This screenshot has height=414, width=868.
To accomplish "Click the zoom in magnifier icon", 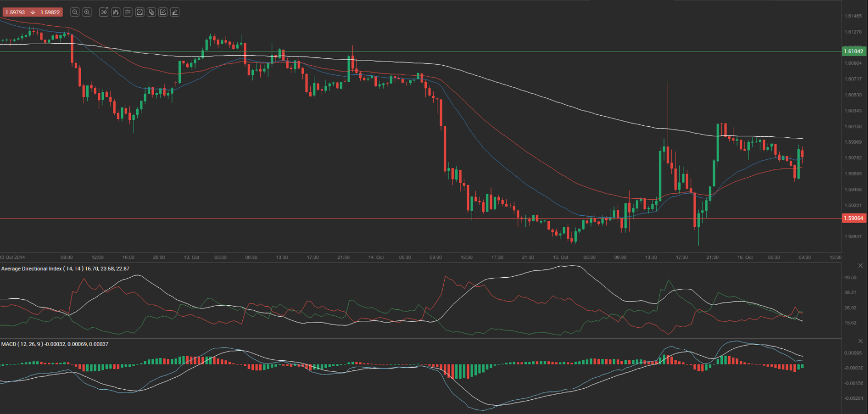I will tap(87, 12).
